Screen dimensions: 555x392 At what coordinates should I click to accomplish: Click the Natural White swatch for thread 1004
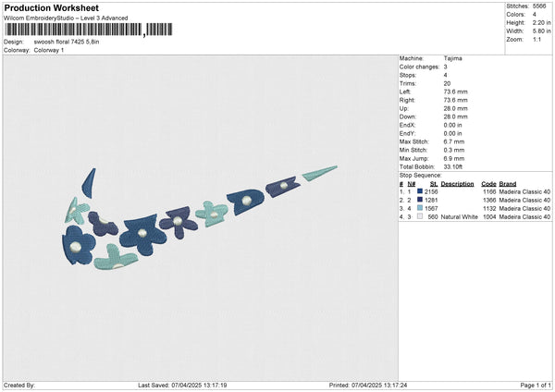tap(420, 216)
